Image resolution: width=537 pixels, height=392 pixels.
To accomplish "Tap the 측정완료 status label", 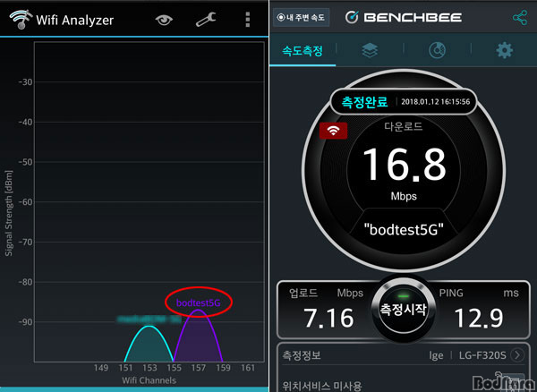I will (364, 102).
